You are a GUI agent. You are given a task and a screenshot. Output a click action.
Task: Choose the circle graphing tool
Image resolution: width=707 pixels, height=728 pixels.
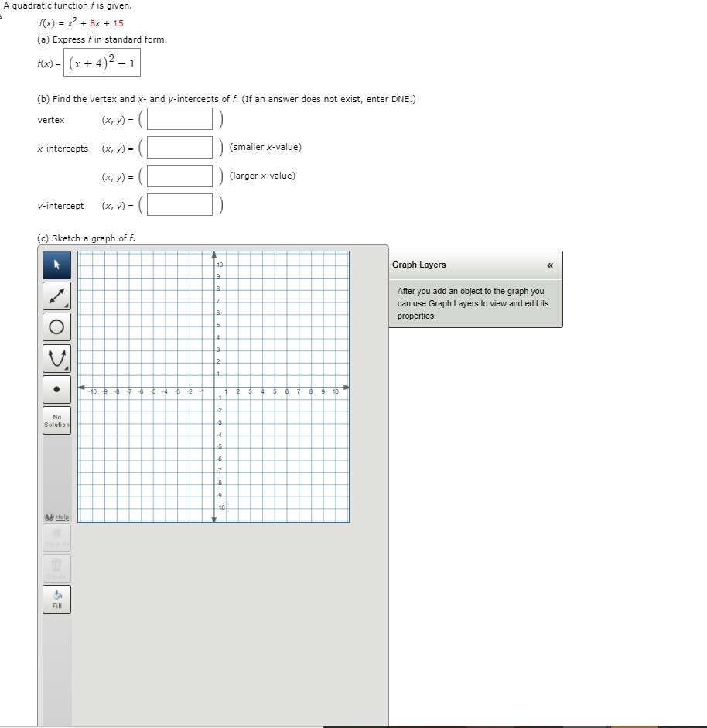[56, 326]
